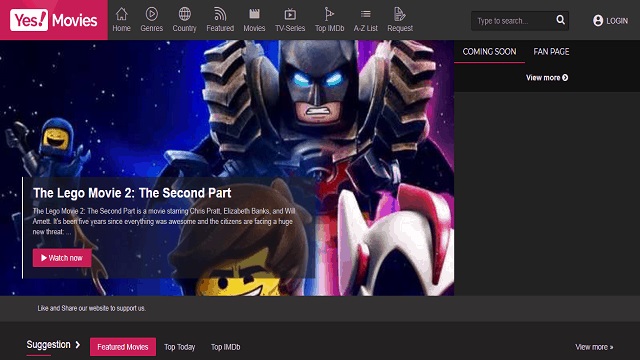Select the Top Today suggestion tab
The image size is (640, 360).
pyautogui.click(x=180, y=347)
